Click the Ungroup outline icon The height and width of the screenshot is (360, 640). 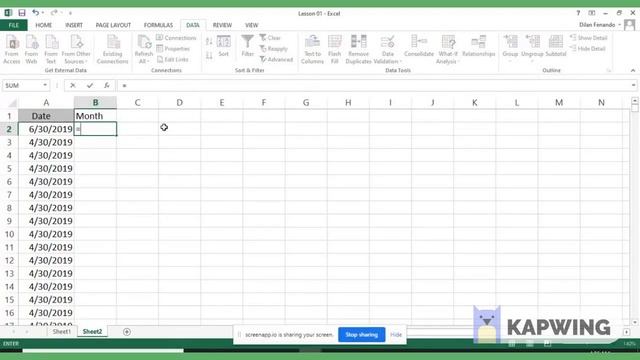click(x=532, y=48)
